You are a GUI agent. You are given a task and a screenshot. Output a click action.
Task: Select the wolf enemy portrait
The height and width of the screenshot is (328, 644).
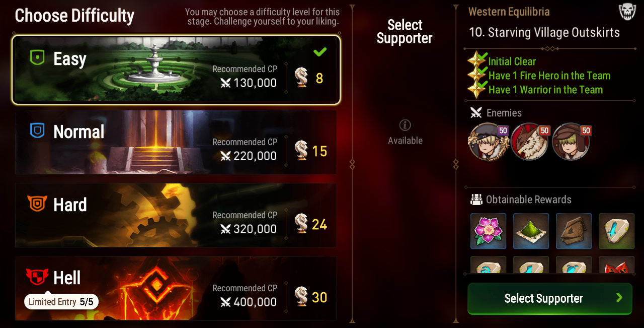529,142
